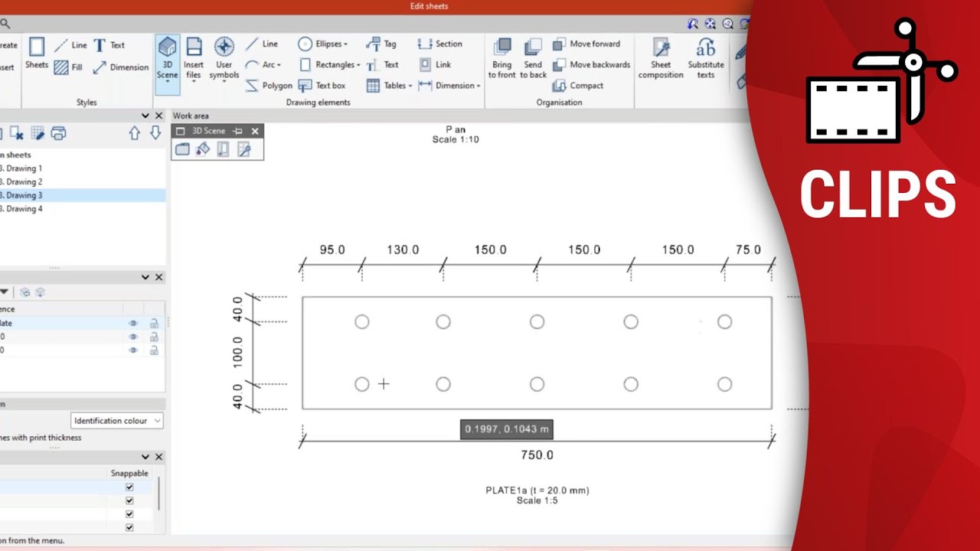This screenshot has width=980, height=551.
Task: Expand the Rectangles dropdown
Action: pyautogui.click(x=358, y=65)
